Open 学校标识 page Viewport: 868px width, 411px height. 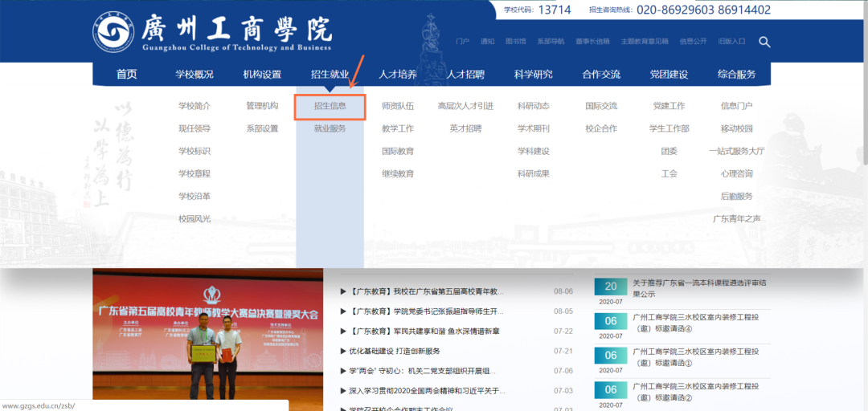pos(194,151)
